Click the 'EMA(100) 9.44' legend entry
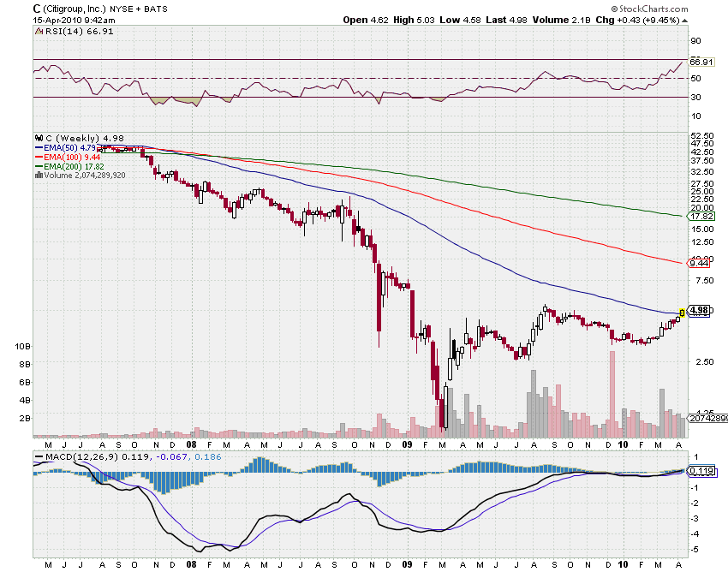The width and height of the screenshot is (728, 572). (x=72, y=158)
